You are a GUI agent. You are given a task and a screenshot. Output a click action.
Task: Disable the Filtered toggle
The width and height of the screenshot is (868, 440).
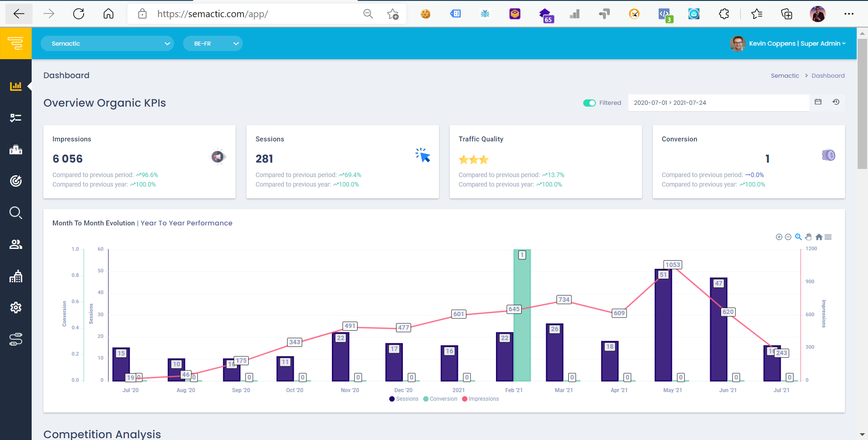coord(589,103)
